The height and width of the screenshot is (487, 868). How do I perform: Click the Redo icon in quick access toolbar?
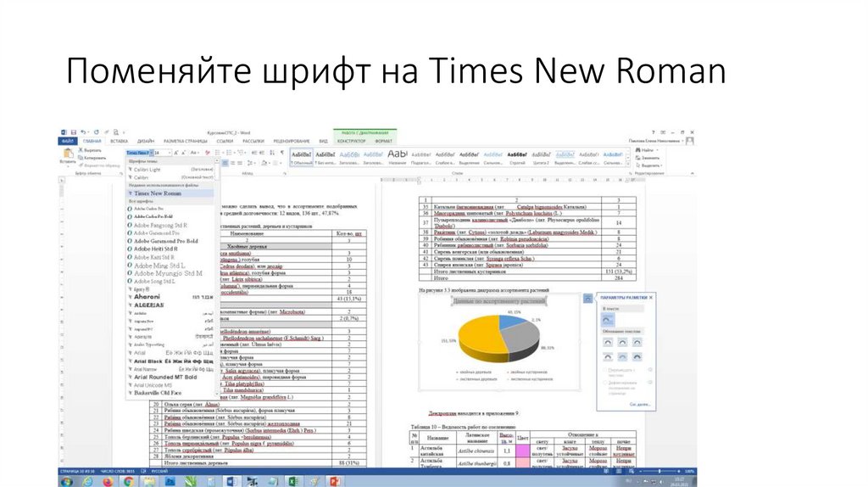pyautogui.click(x=96, y=132)
